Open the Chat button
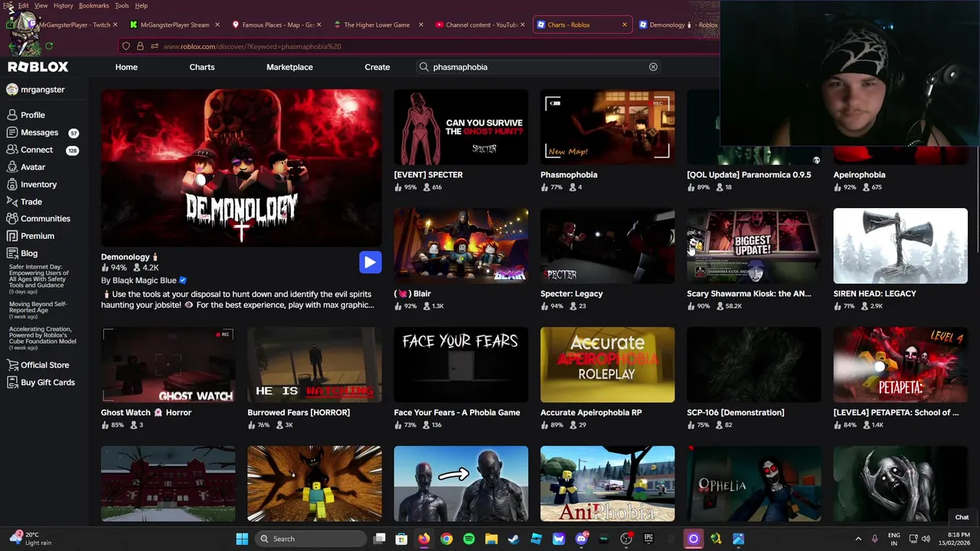This screenshot has height=551, width=980. tap(962, 517)
